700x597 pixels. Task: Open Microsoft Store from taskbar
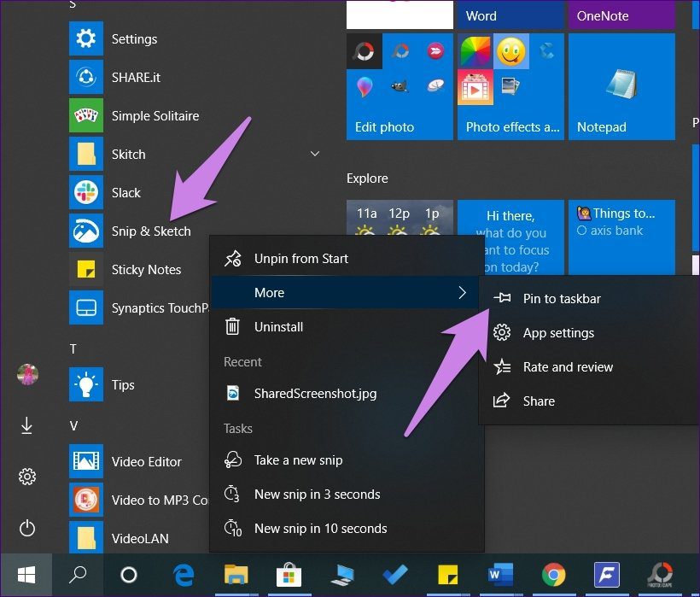pyautogui.click(x=289, y=575)
